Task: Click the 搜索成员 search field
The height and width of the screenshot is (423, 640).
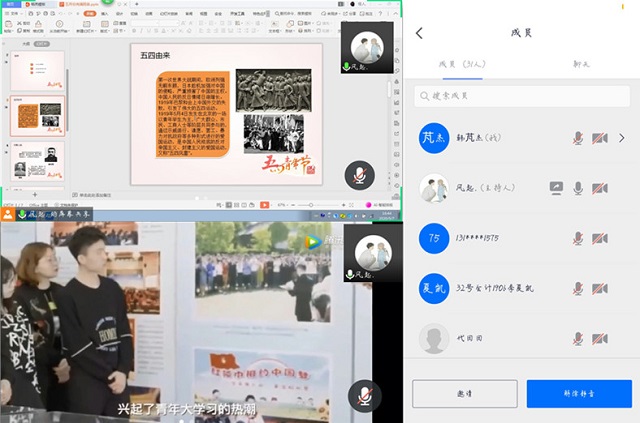Action: [x=522, y=96]
